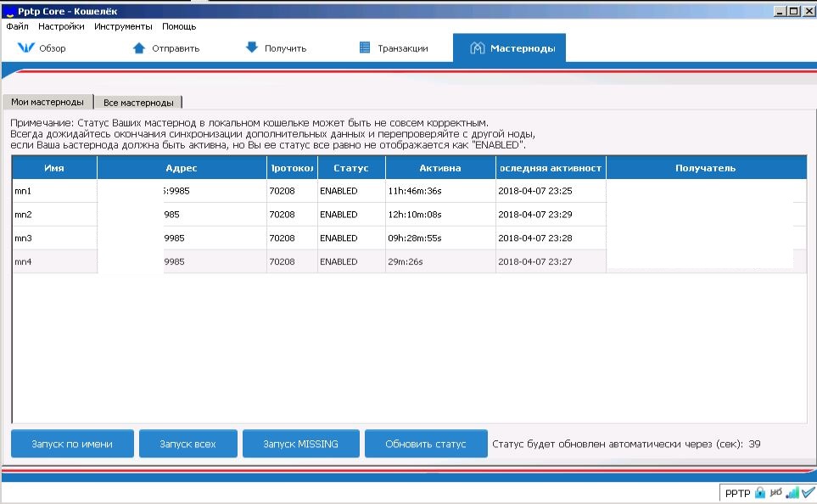Sort by the Получатель column header
This screenshot has height=504, width=817.
706,168
